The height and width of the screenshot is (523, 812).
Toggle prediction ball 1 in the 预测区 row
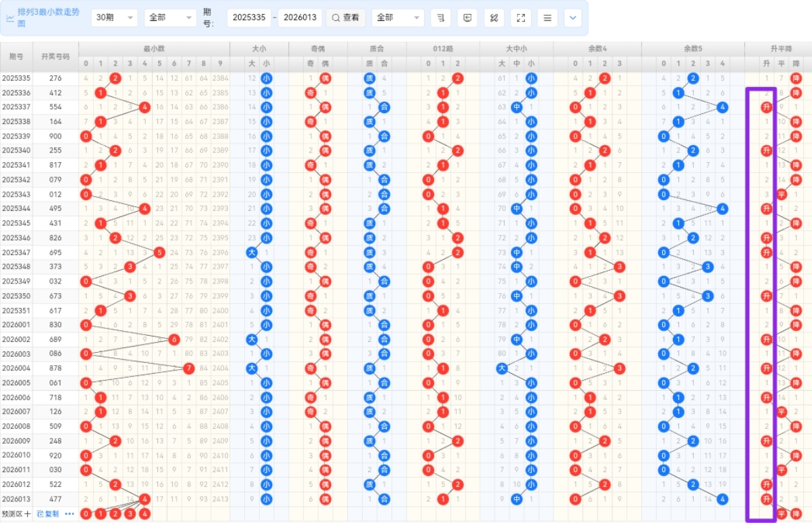[x=100, y=514]
